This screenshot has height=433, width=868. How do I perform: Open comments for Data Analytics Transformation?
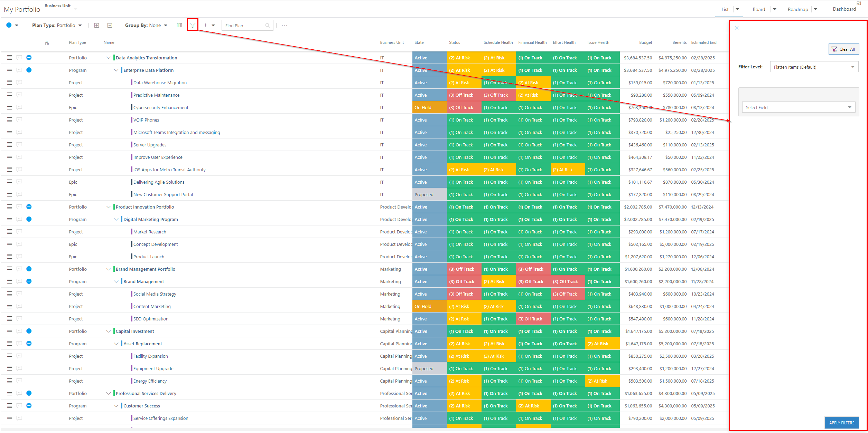[x=19, y=58]
